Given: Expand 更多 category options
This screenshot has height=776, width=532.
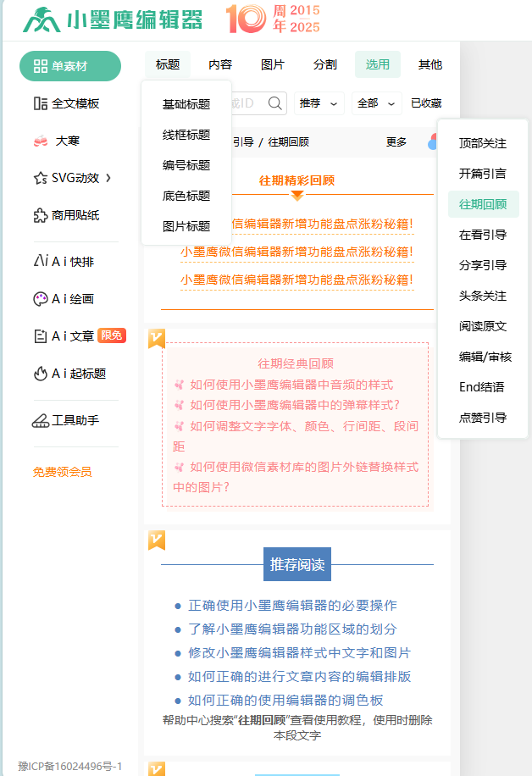Looking at the screenshot, I should tap(396, 142).
